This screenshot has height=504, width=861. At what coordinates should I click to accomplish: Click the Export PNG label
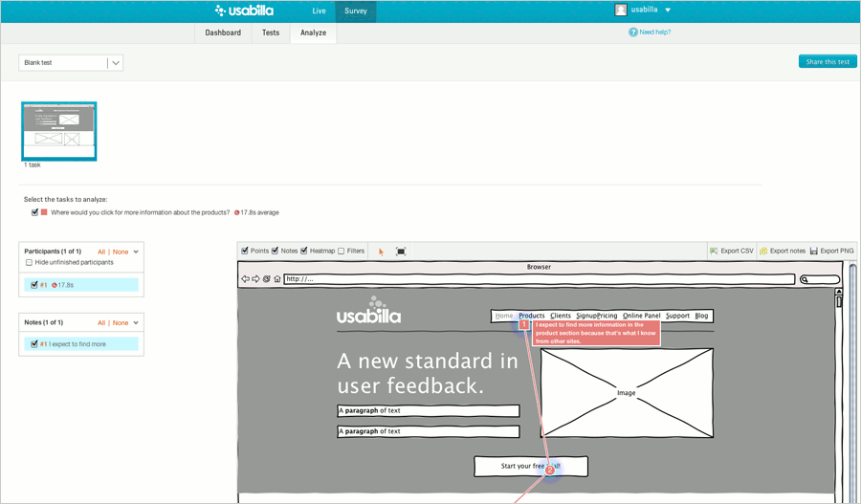point(837,251)
